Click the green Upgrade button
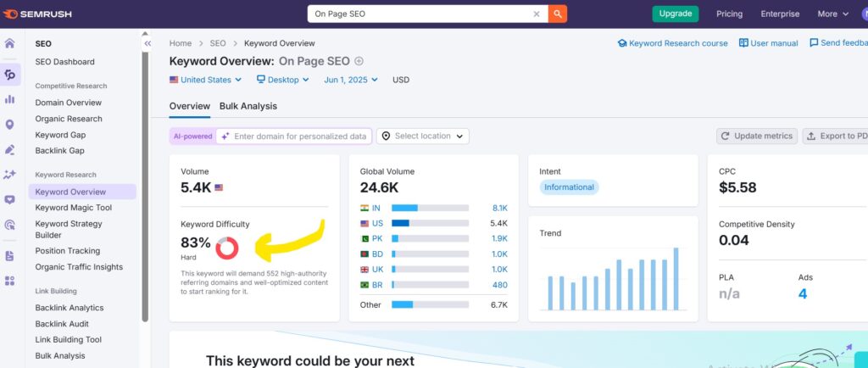 coord(676,14)
